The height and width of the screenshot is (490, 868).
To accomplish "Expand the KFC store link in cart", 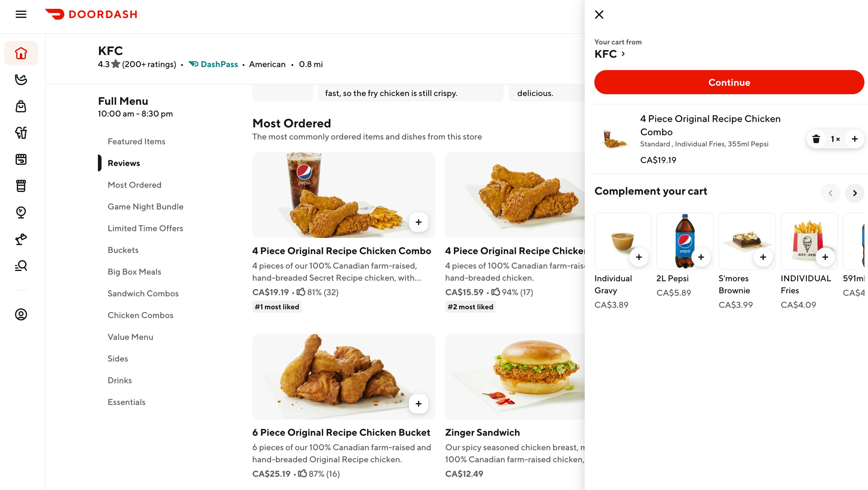I will [610, 54].
